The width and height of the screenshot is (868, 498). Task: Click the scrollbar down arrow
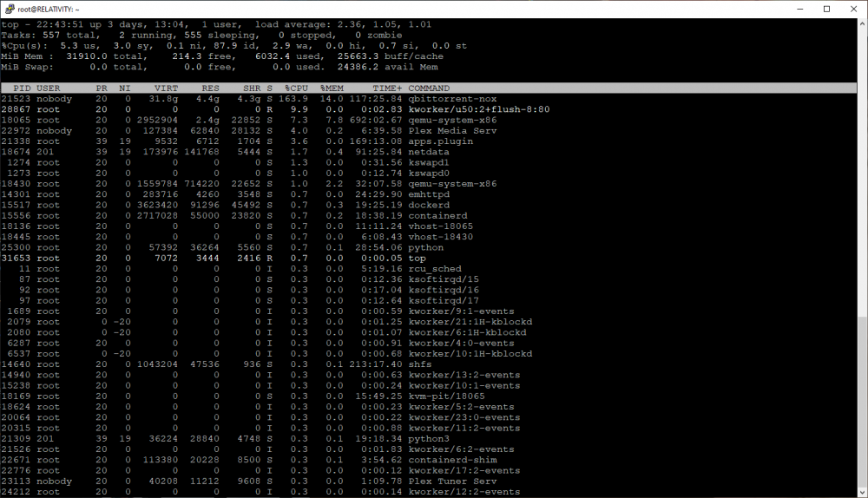862,492
